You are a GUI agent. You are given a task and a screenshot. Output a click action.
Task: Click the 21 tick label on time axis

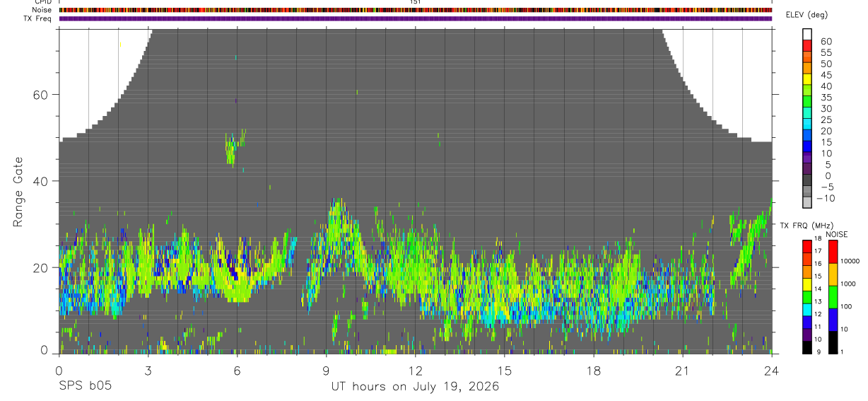tap(683, 371)
